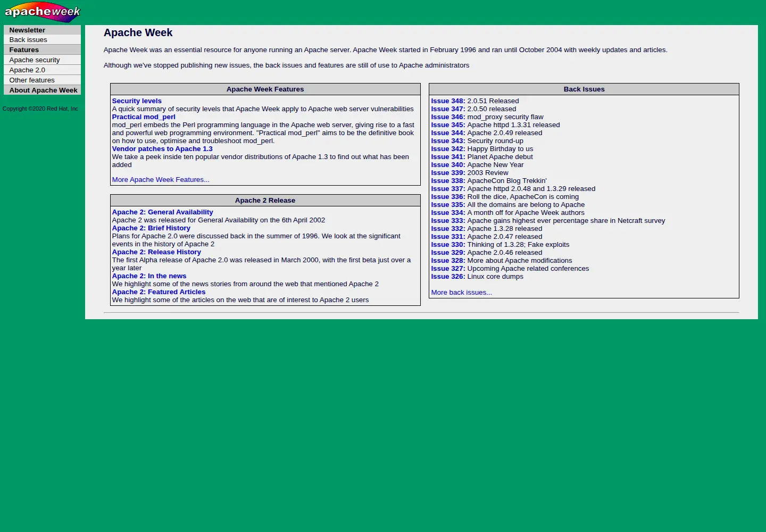
Task: Open Issue 336 link
Action: click(x=448, y=197)
